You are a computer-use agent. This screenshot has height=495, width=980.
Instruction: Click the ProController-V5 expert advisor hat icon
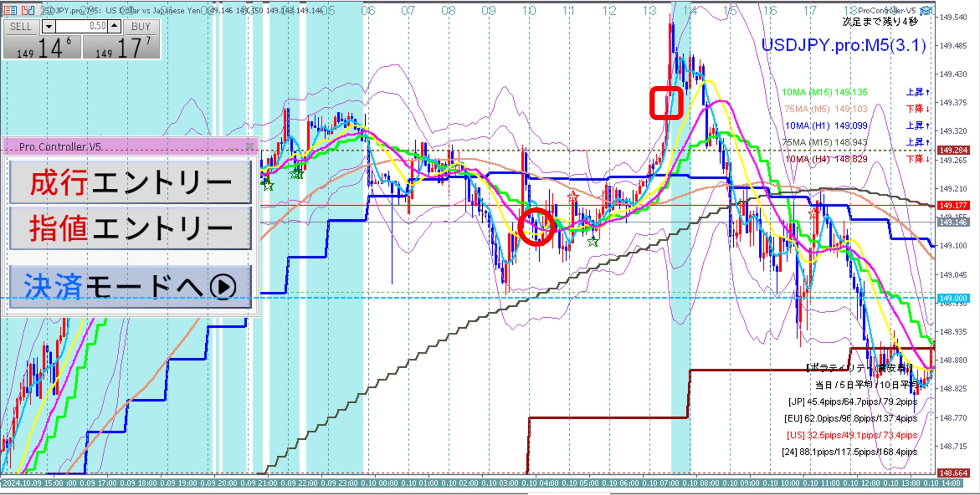926,10
